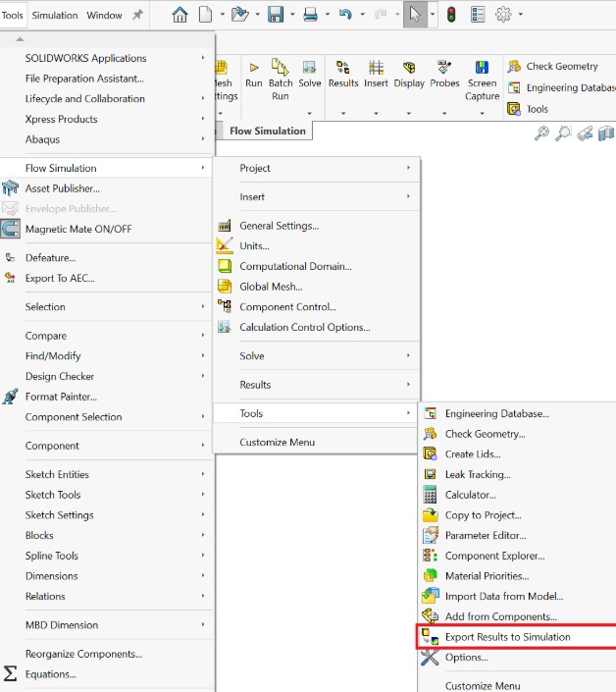Click the Solve ribbon icon
Image resolution: width=616 pixels, height=692 pixels.
[309, 67]
